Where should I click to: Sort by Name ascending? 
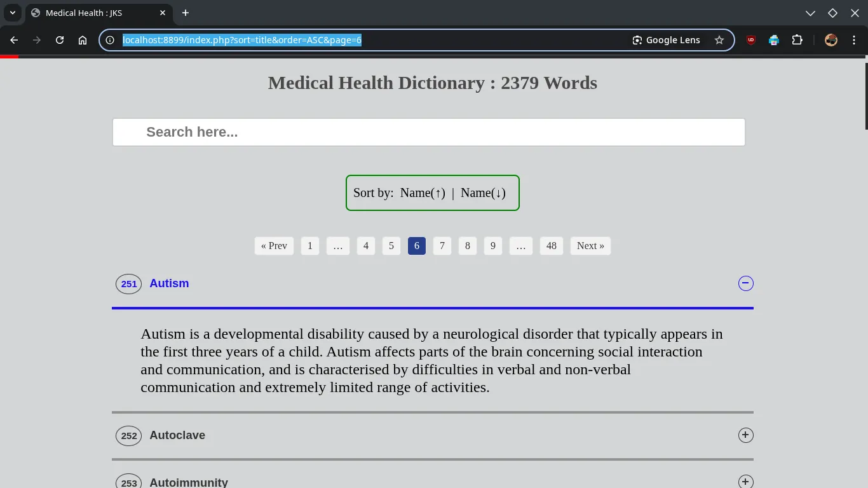click(423, 193)
